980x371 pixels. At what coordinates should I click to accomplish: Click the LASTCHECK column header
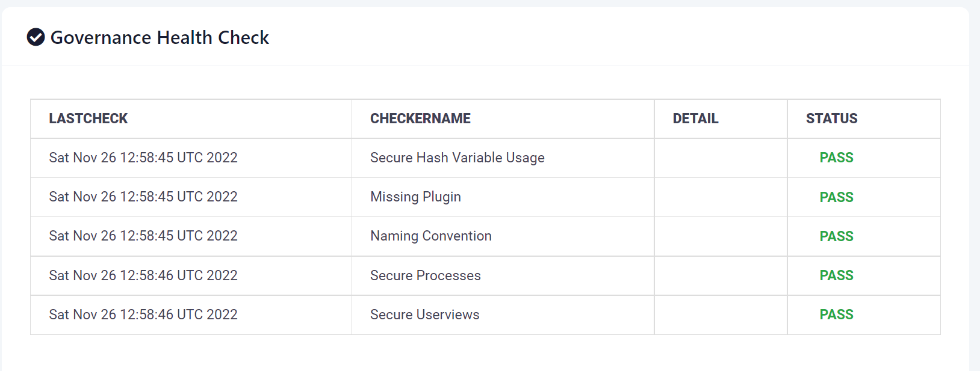coord(88,118)
